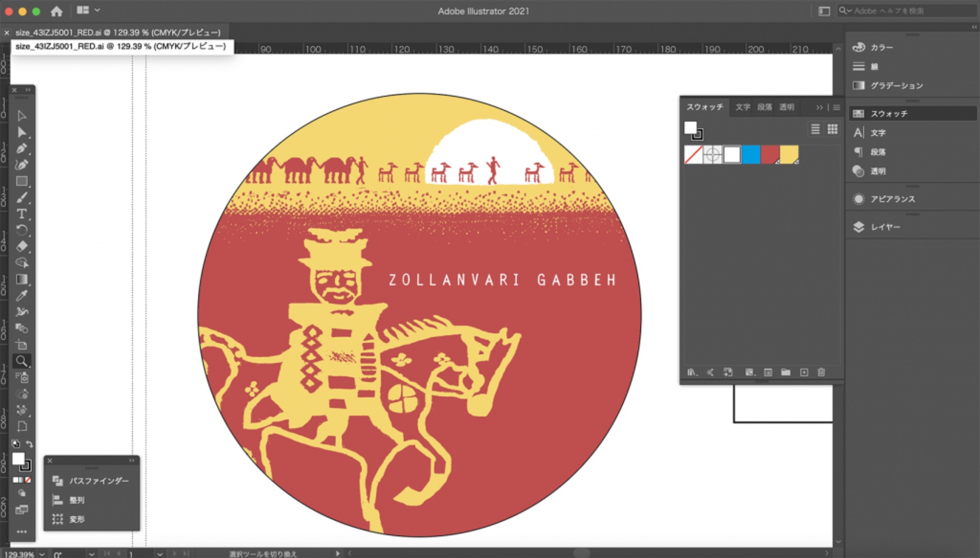Select the Zoom magnifier tool
Viewport: 980px width, 558px height.
22,361
